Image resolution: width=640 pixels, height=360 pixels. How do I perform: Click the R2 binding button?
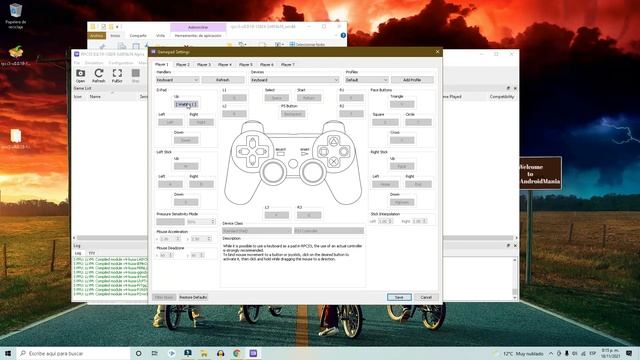coord(351,114)
